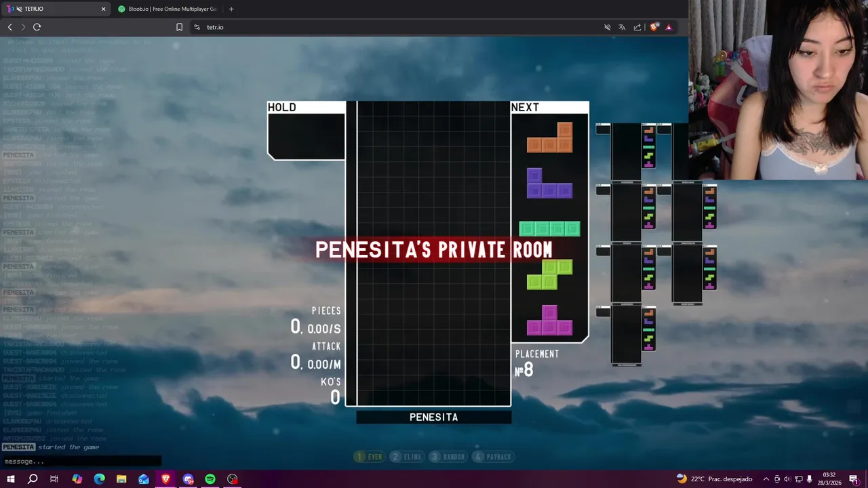Unmute the TETR.IO tab speaker icon

click(x=18, y=9)
